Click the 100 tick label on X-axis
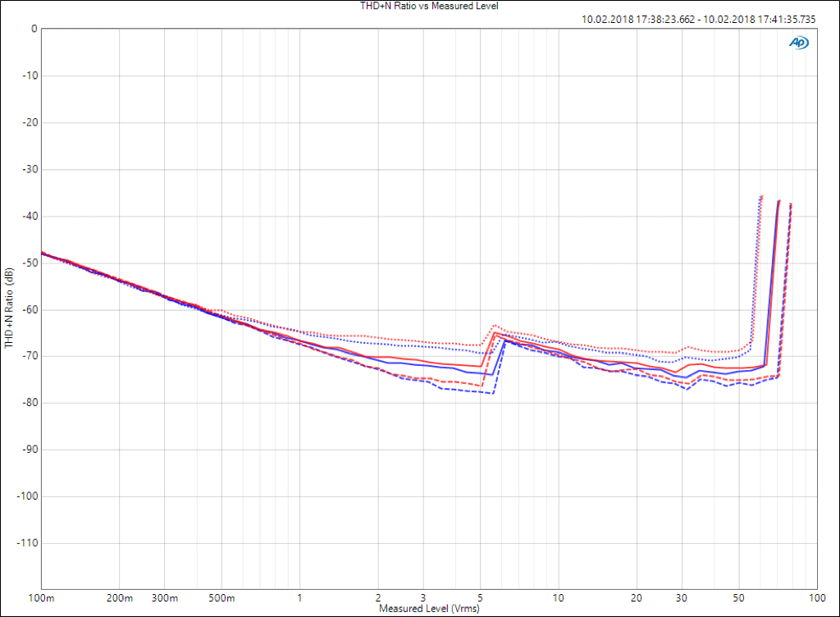The width and height of the screenshot is (840, 617). 816,596
